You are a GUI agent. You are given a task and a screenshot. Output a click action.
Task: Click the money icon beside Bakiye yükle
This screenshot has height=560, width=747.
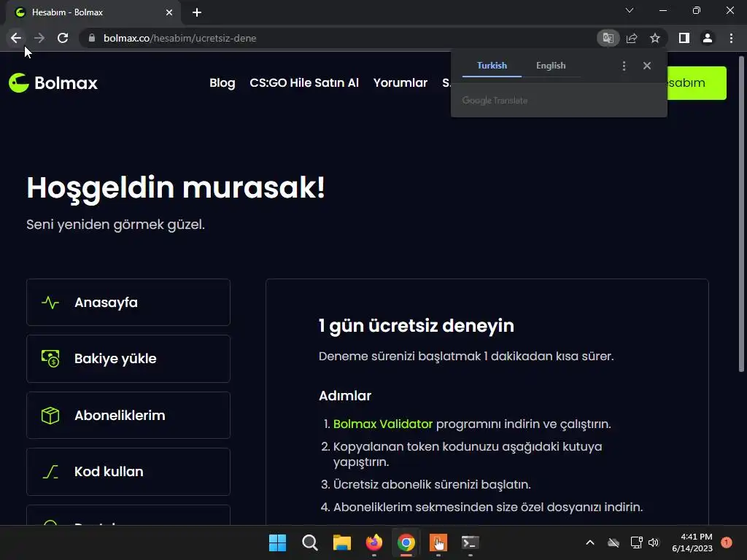click(50, 359)
